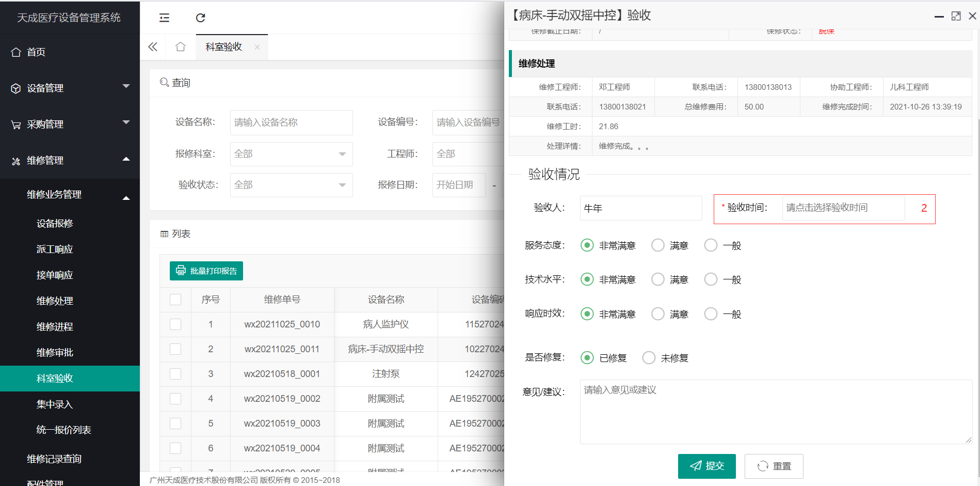The image size is (980, 486).
Task: Check row wx20211025_0010 checkbox
Action: coord(175,324)
